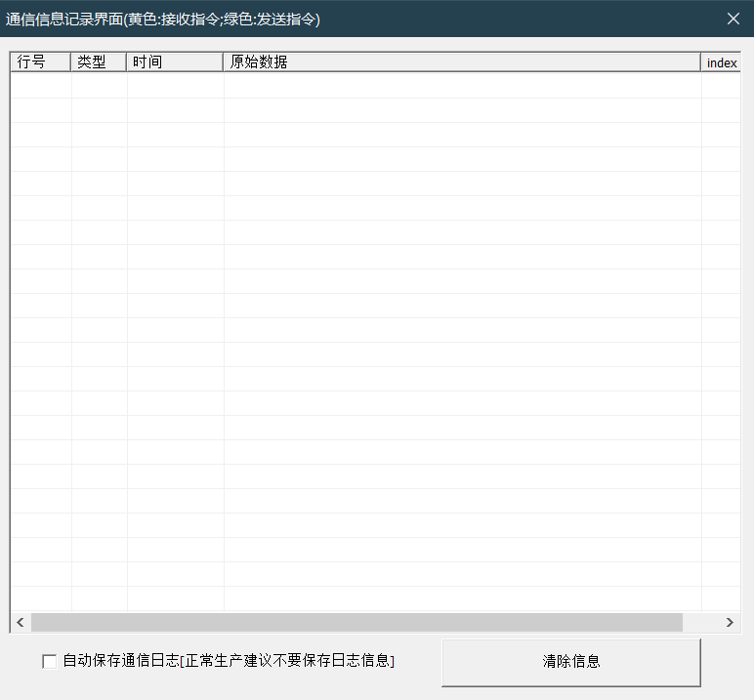This screenshot has width=754, height=700.
Task: Sort by the 类型 column header
Action: tap(99, 62)
